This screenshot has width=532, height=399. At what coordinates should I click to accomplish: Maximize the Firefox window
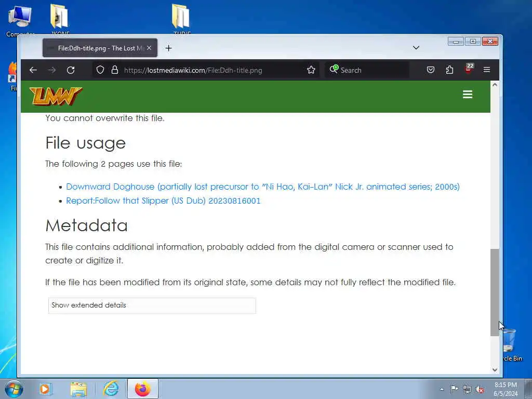click(x=473, y=42)
